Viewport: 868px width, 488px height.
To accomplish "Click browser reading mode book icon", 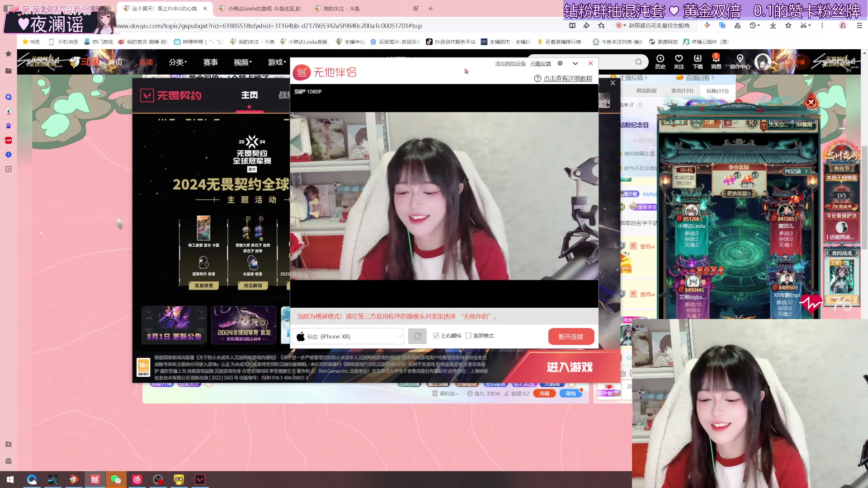I will (572, 26).
